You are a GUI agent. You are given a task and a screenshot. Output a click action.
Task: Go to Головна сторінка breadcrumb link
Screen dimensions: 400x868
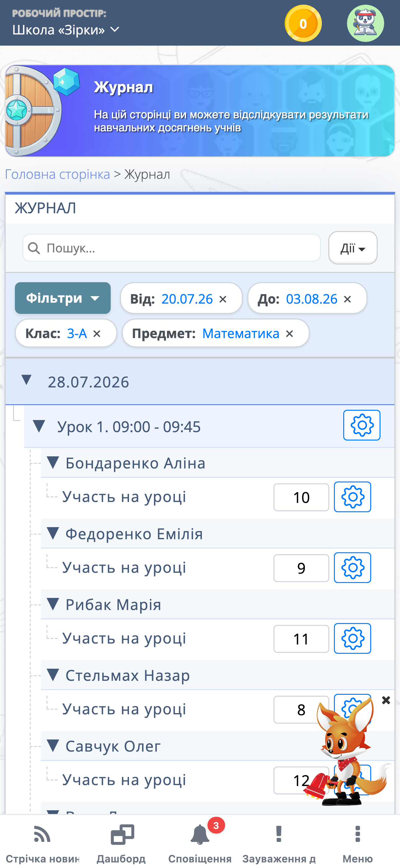coord(58,174)
